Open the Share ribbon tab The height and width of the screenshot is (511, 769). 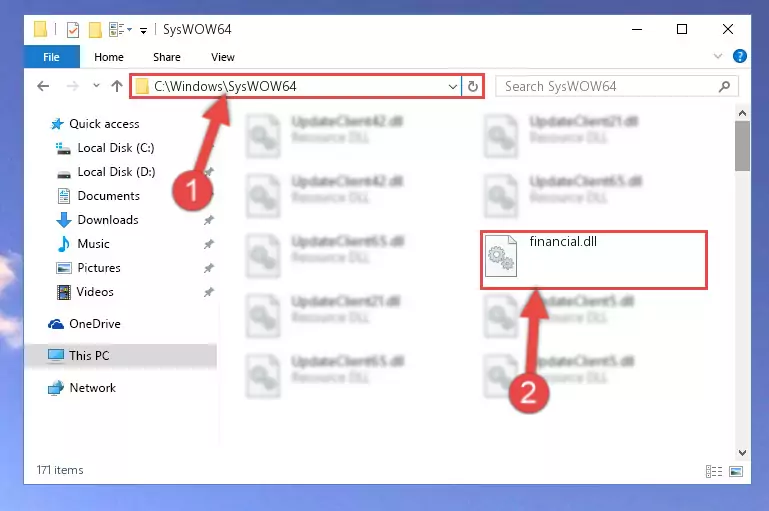point(167,57)
